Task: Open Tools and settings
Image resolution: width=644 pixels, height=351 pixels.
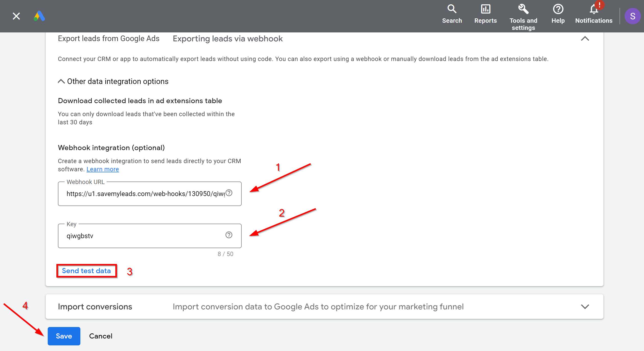Action: 523,17
